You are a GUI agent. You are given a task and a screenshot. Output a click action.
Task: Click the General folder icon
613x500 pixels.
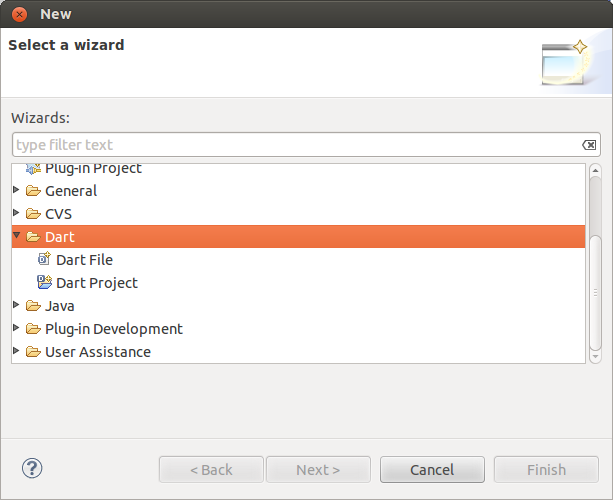tap(33, 191)
